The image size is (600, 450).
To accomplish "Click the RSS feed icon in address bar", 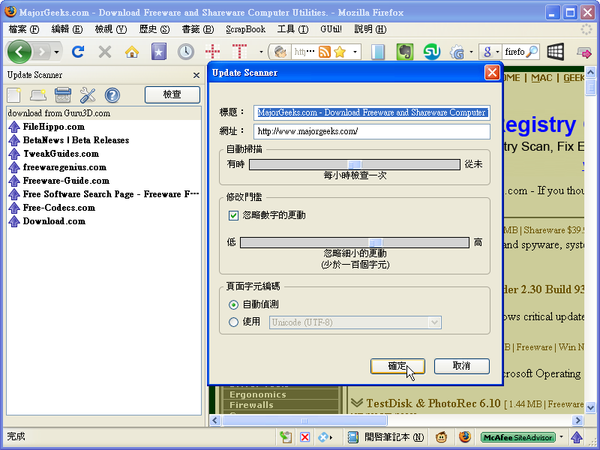I will 324,52.
